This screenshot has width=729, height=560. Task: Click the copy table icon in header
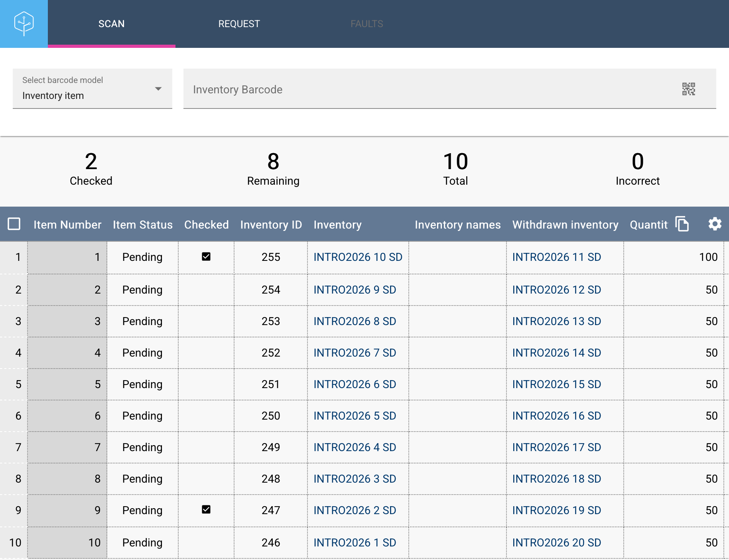682,224
